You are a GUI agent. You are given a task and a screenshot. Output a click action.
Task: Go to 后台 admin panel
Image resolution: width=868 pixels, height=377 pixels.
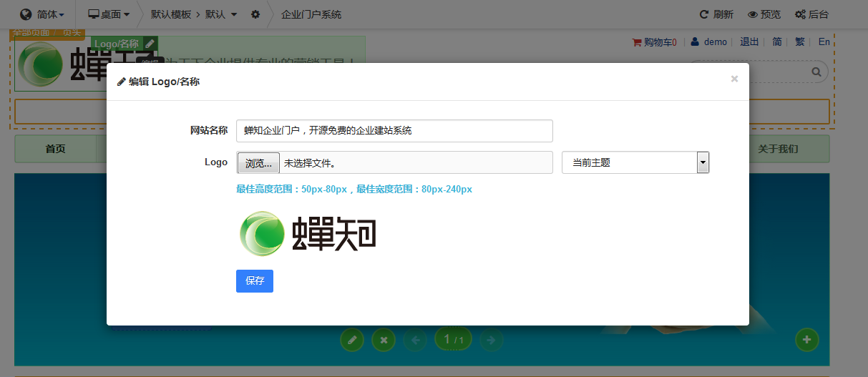pyautogui.click(x=811, y=14)
